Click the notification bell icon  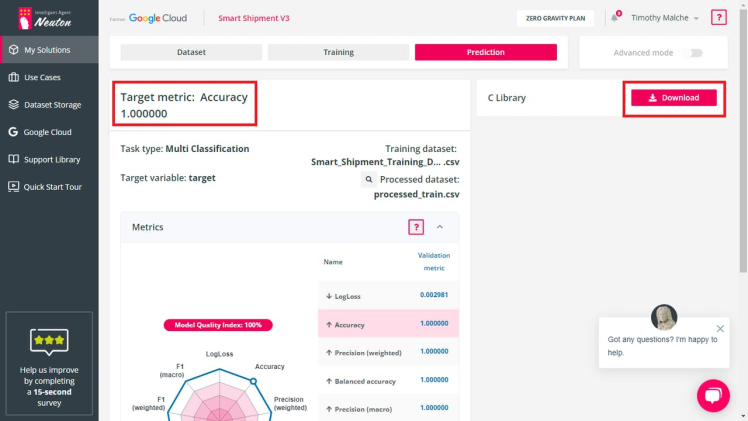coord(614,18)
